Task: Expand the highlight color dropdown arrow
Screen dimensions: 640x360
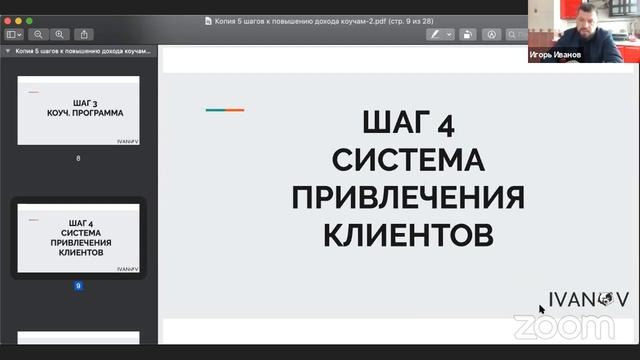Action: click(449, 35)
